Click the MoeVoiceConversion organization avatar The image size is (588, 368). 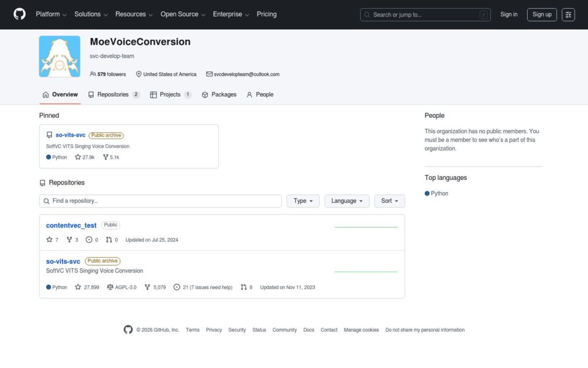(x=60, y=56)
